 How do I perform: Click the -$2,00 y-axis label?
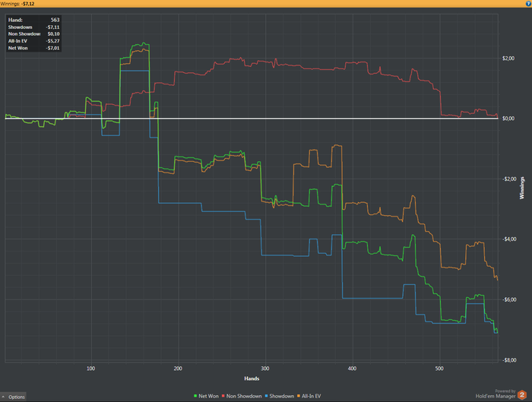click(509, 179)
